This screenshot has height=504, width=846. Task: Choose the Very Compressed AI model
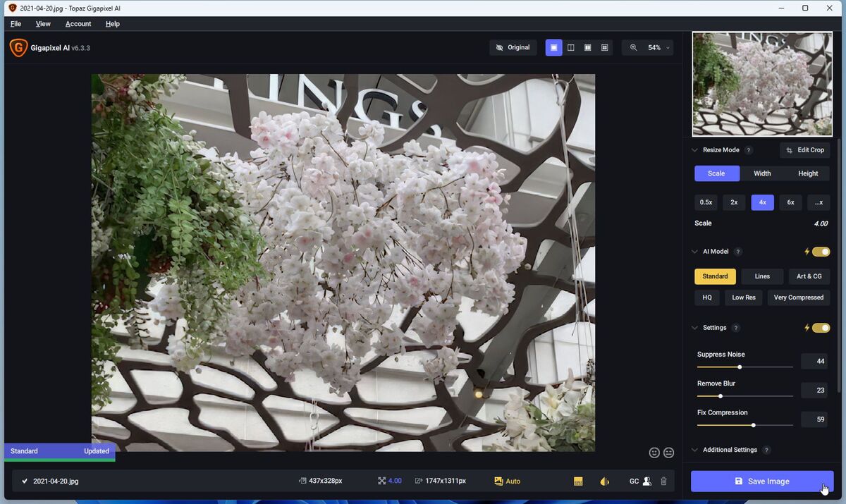pos(799,297)
